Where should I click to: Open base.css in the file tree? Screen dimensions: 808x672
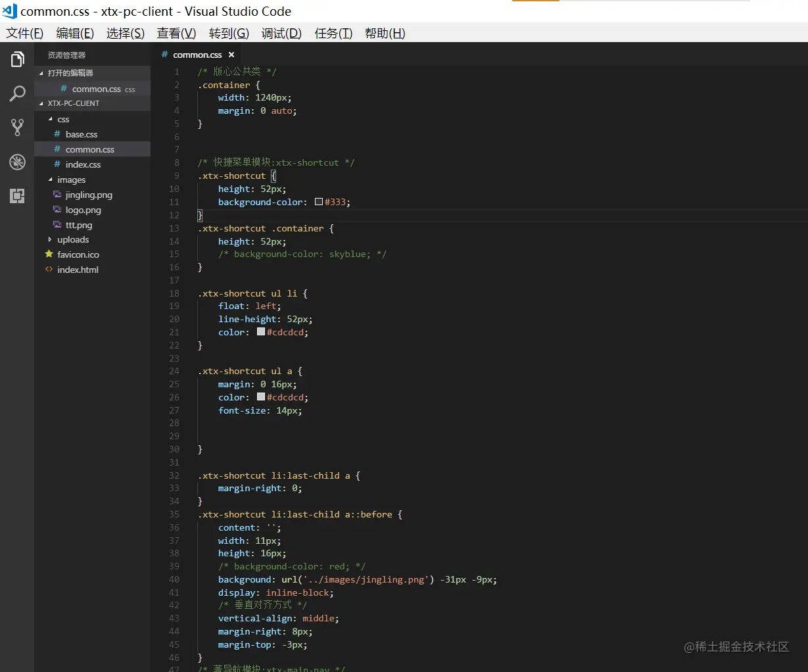93,134
